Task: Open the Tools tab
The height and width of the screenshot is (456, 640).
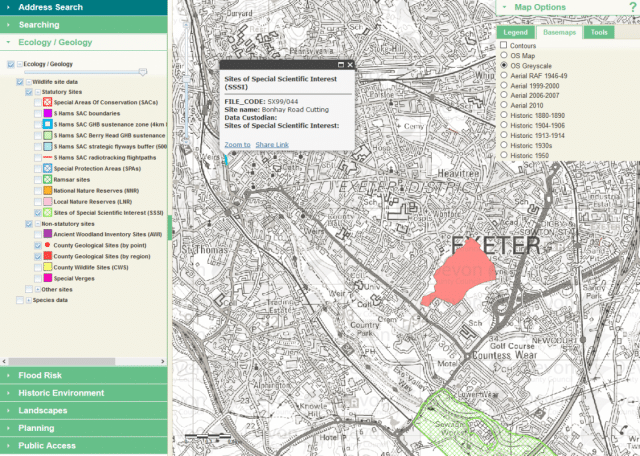Action: click(599, 32)
